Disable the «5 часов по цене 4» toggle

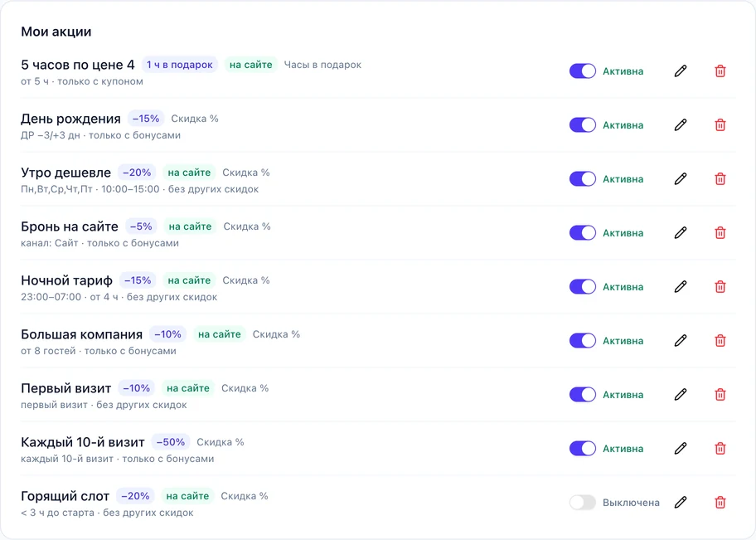(583, 71)
